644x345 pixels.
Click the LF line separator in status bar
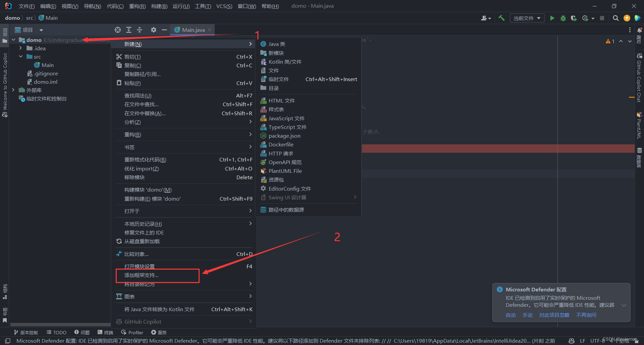583,341
